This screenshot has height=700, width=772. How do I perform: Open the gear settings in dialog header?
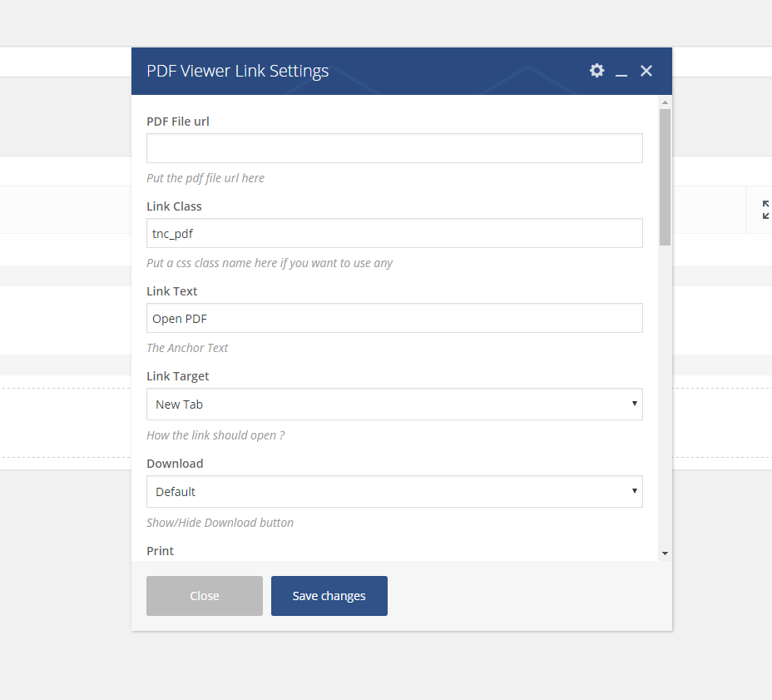click(596, 71)
